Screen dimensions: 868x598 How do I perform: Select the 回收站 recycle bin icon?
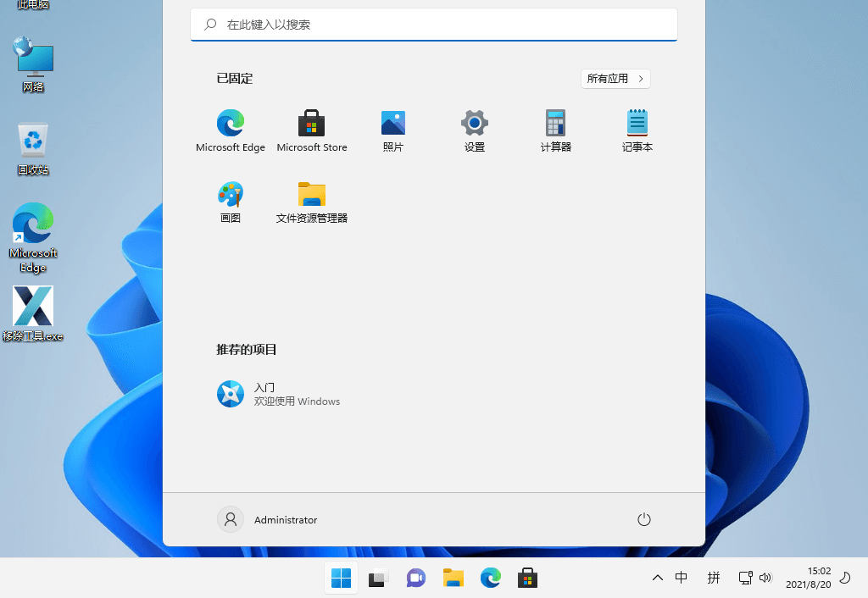[33, 148]
